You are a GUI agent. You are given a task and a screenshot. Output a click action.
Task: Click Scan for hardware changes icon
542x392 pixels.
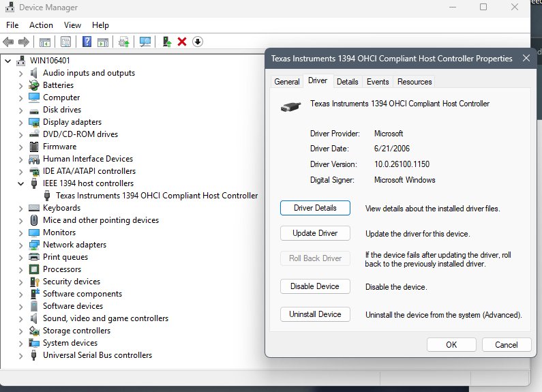(145, 42)
